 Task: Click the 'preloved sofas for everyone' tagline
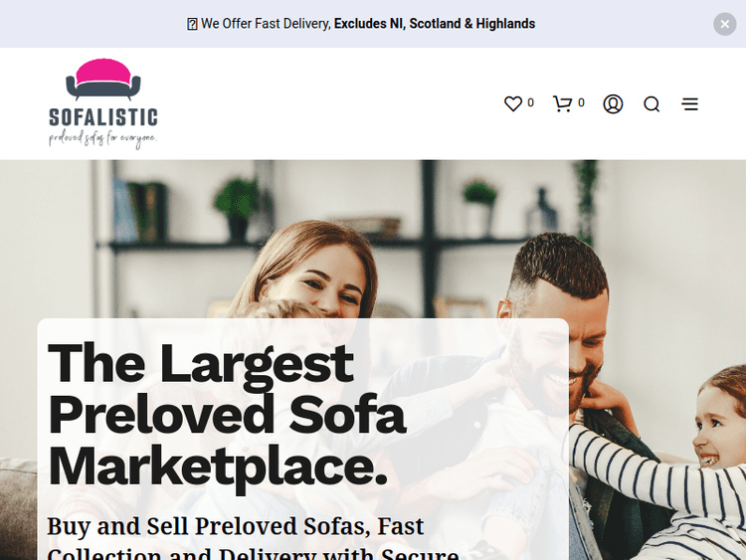[x=102, y=139]
